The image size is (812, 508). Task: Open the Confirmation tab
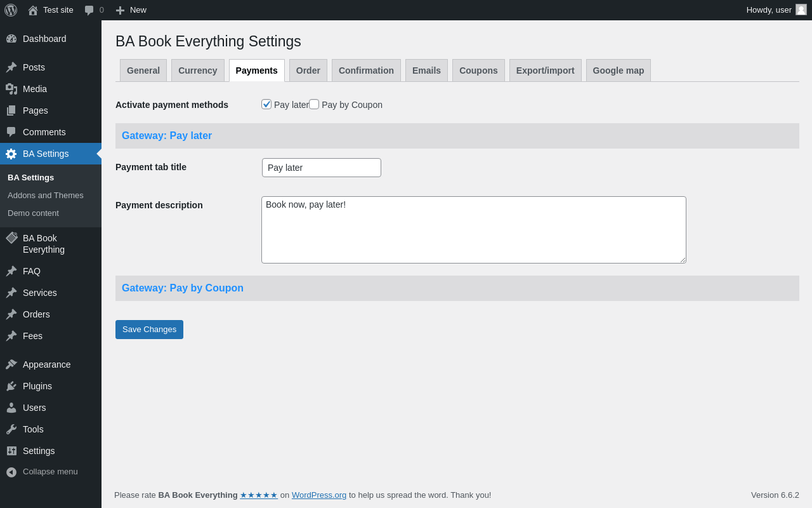(366, 70)
